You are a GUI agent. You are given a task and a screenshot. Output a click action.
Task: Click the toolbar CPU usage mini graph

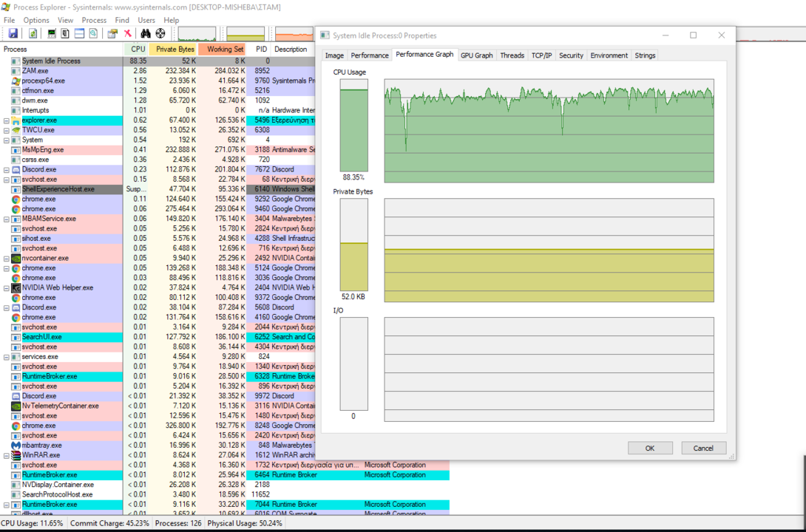197,34
